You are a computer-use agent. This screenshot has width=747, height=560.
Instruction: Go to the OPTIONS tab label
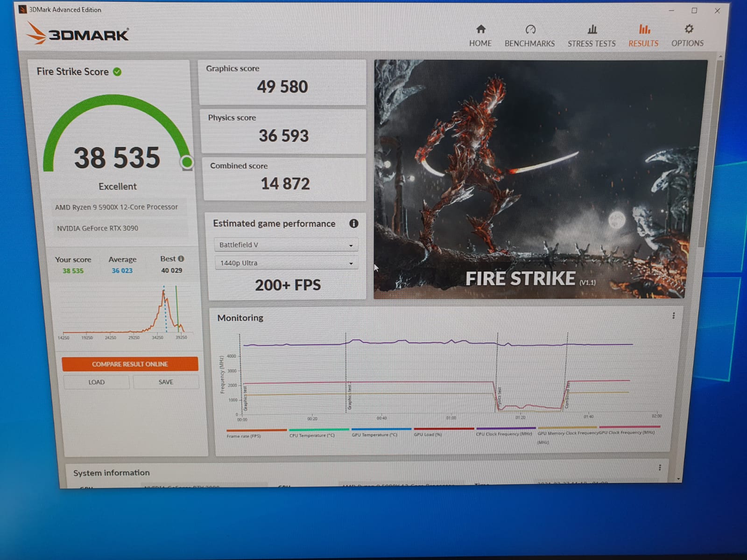[x=687, y=43]
